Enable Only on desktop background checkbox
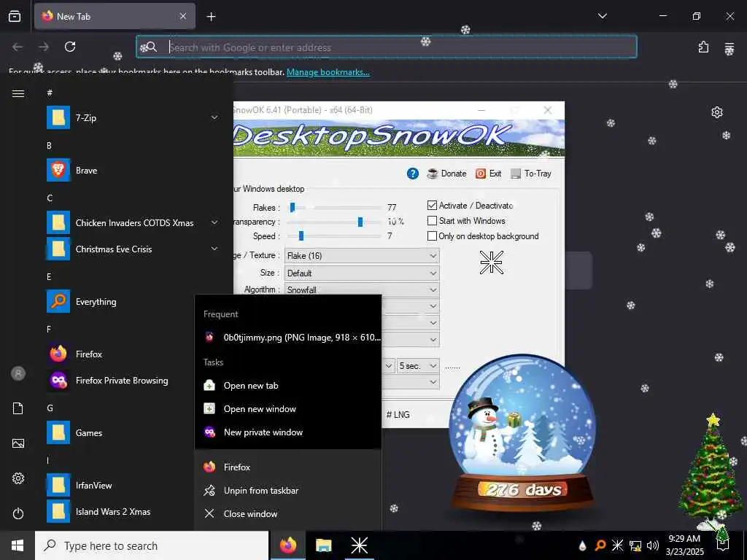This screenshot has width=747, height=560. 432,236
